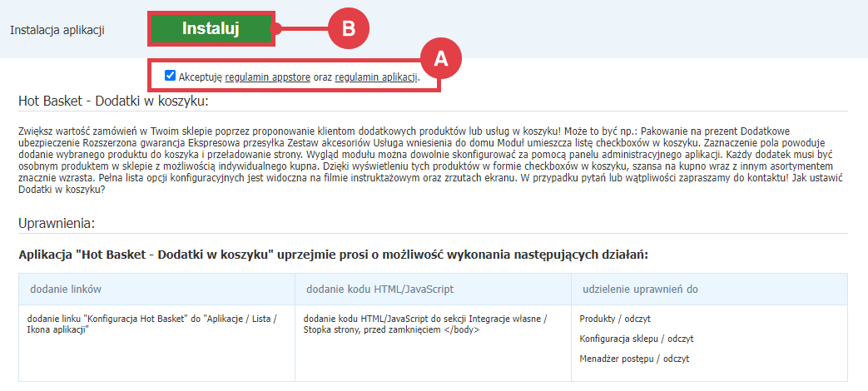Image resolution: width=868 pixels, height=391 pixels.
Task: Click the 'Zwiększ wartość zamówień' description paragraph
Action: point(430,161)
